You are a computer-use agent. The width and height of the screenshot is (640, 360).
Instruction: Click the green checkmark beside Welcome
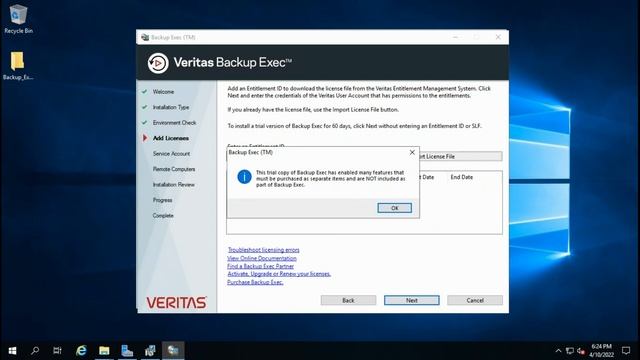coord(144,91)
